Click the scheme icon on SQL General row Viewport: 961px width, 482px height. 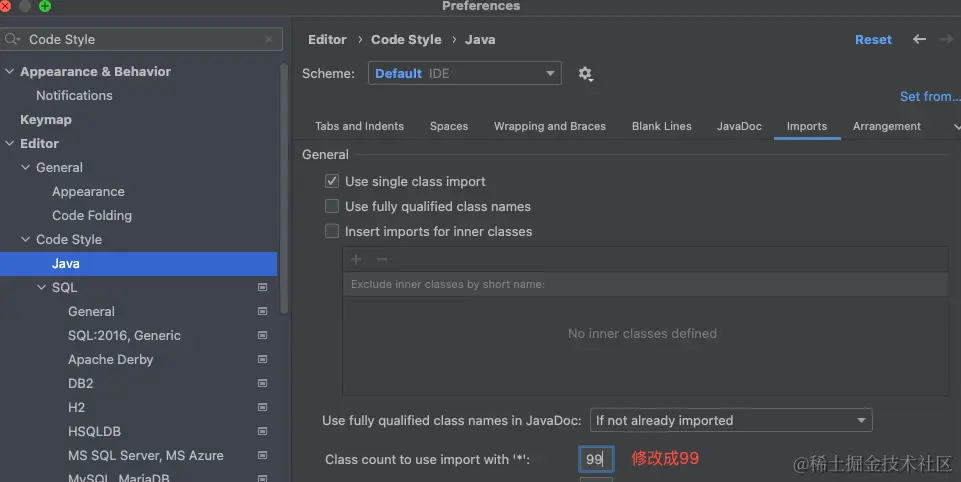click(x=262, y=311)
